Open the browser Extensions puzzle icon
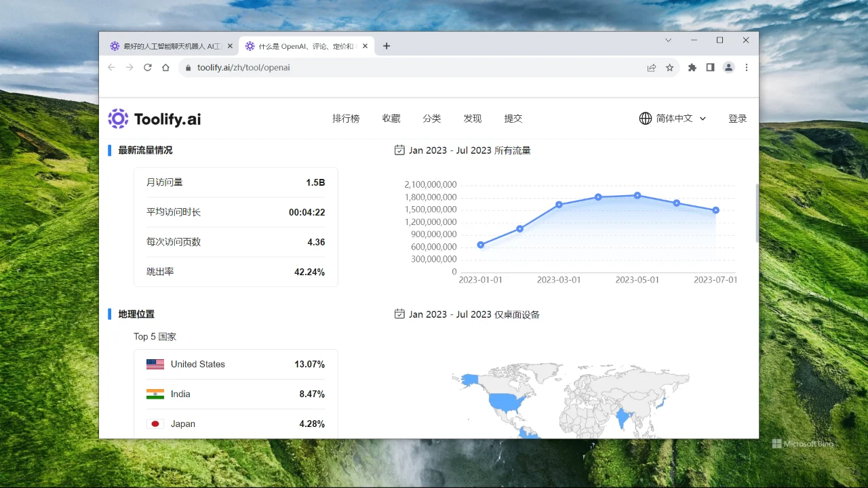Screen dimensions: 868x488 click(692, 67)
